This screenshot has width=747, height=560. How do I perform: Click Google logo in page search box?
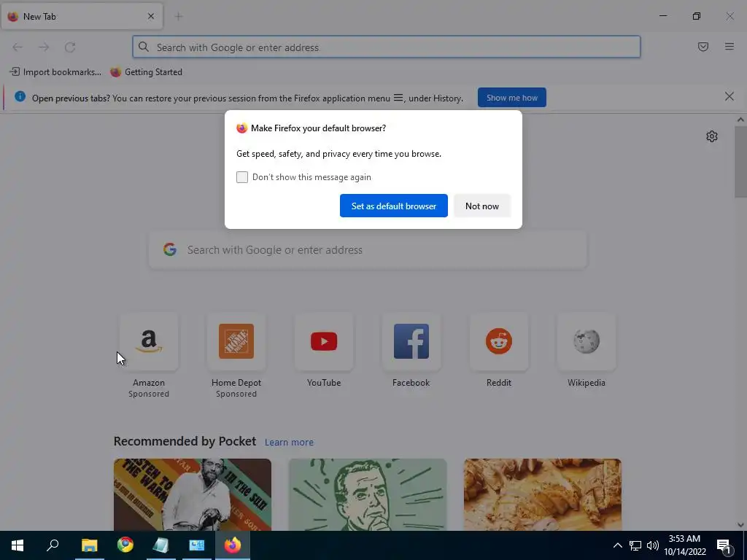[170, 249]
